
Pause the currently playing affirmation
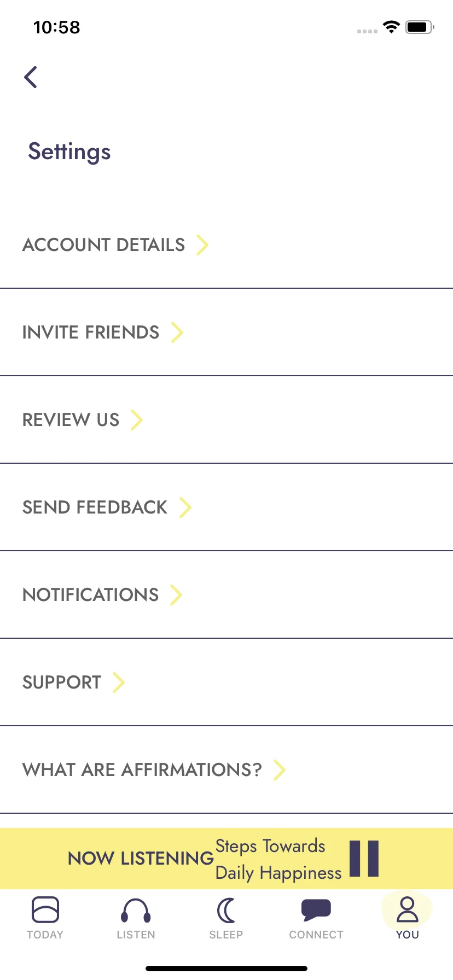(x=364, y=859)
